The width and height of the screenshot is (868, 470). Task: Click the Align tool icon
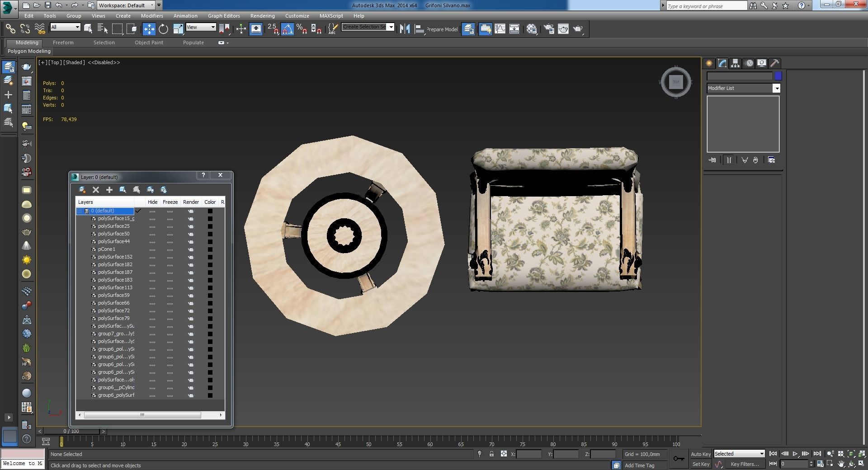[x=420, y=29]
